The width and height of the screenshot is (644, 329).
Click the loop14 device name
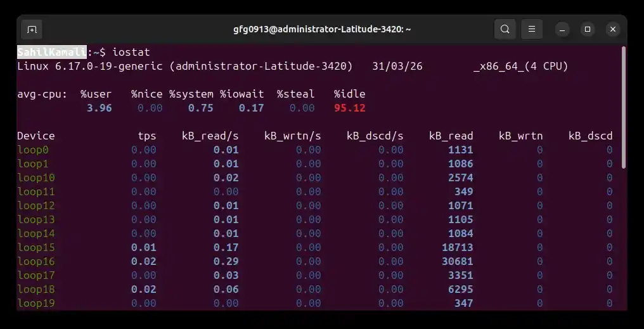click(x=36, y=234)
